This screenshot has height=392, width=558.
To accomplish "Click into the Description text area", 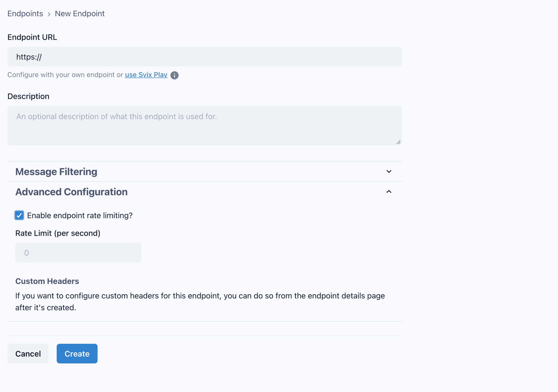I will click(204, 125).
